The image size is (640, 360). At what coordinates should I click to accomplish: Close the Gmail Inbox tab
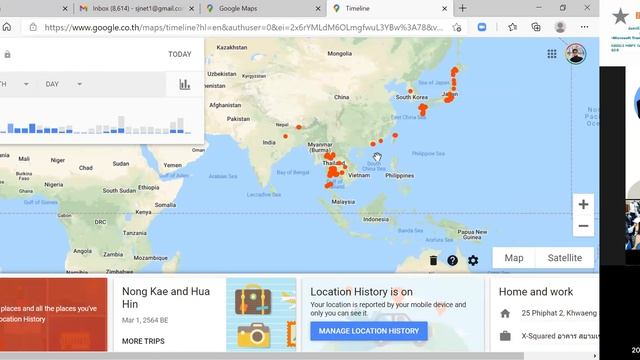tap(191, 8)
